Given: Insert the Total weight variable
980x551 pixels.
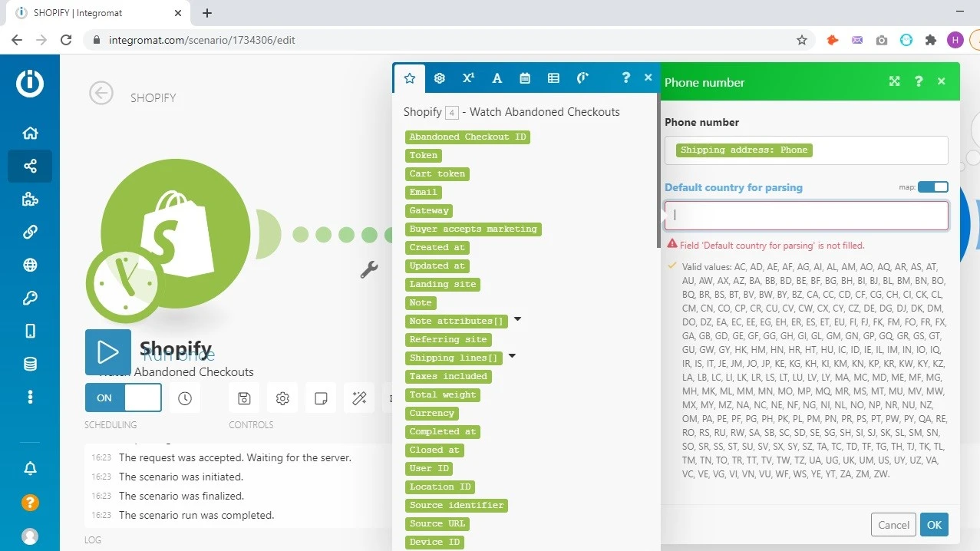Looking at the screenshot, I should tap(443, 394).
